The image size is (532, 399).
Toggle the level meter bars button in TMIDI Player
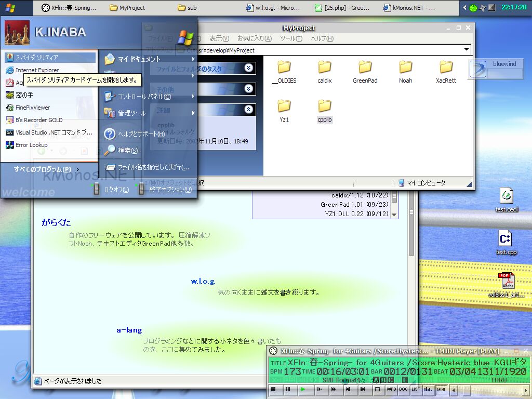tap(428, 389)
